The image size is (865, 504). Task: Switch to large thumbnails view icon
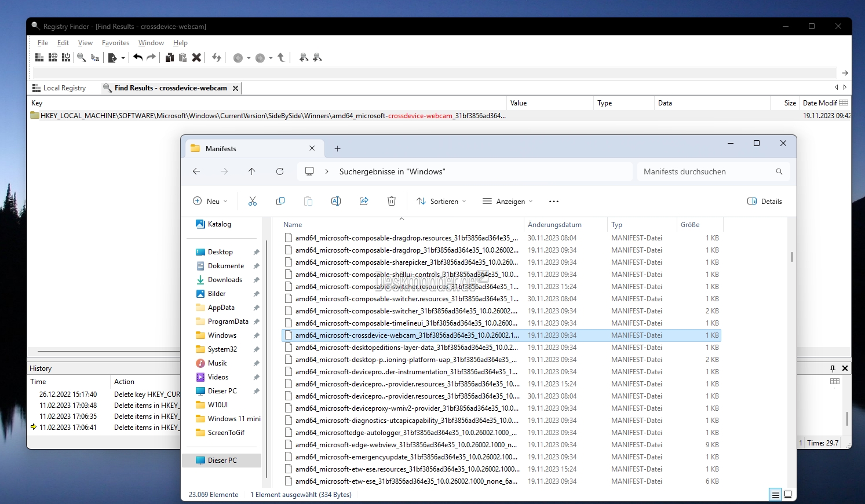(x=788, y=494)
